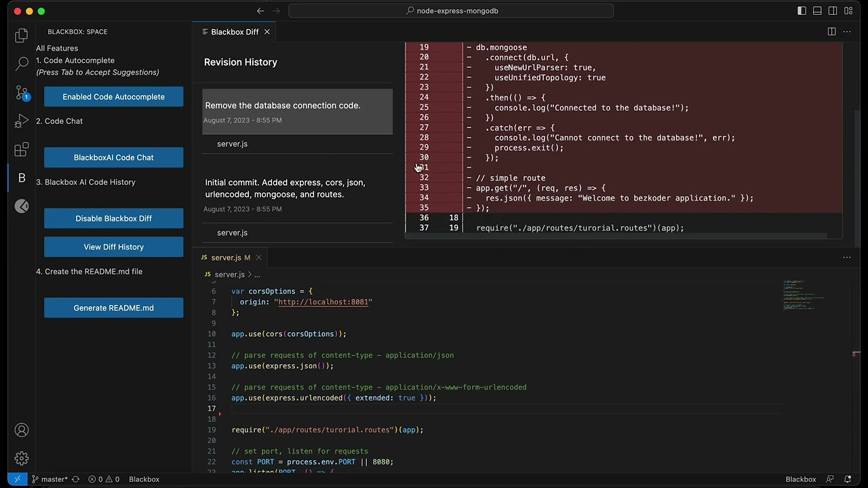The width and height of the screenshot is (868, 488).
Task: Open the Manage gear settings icon
Action: click(x=22, y=459)
